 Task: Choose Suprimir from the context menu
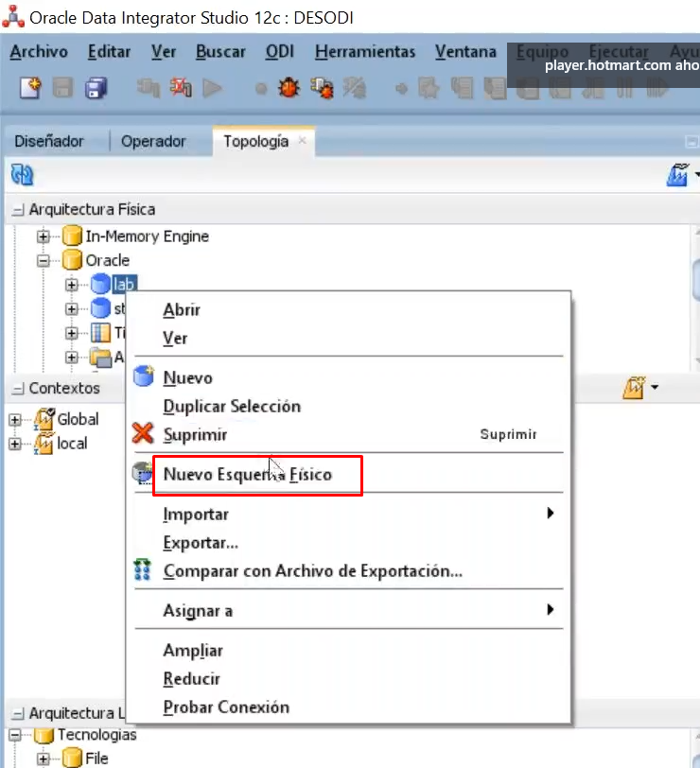[196, 434]
